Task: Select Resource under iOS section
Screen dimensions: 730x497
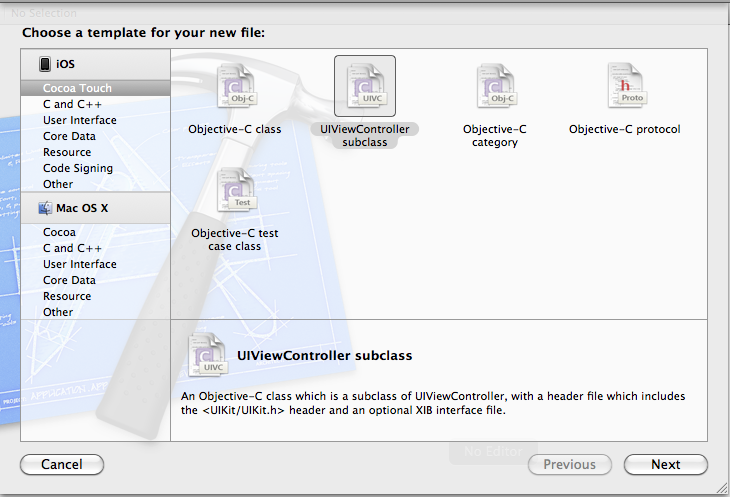Action: pos(95,152)
